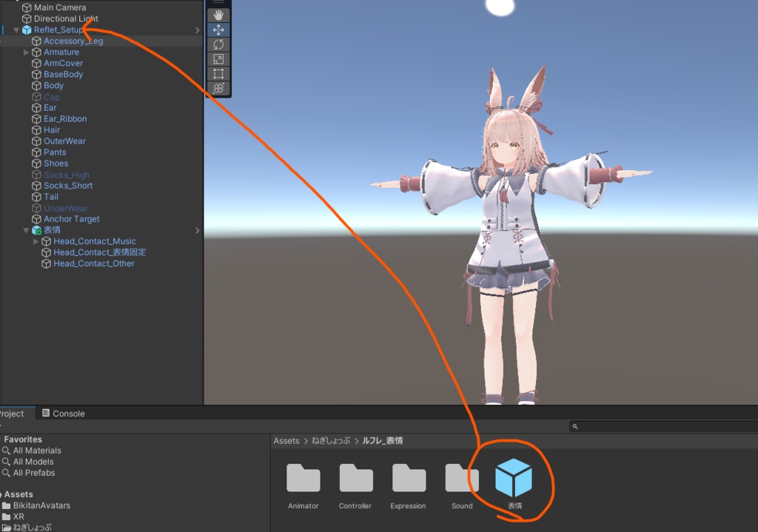This screenshot has height=532, width=758.
Task: Open 表情 prefab via right chevron
Action: tap(197, 231)
